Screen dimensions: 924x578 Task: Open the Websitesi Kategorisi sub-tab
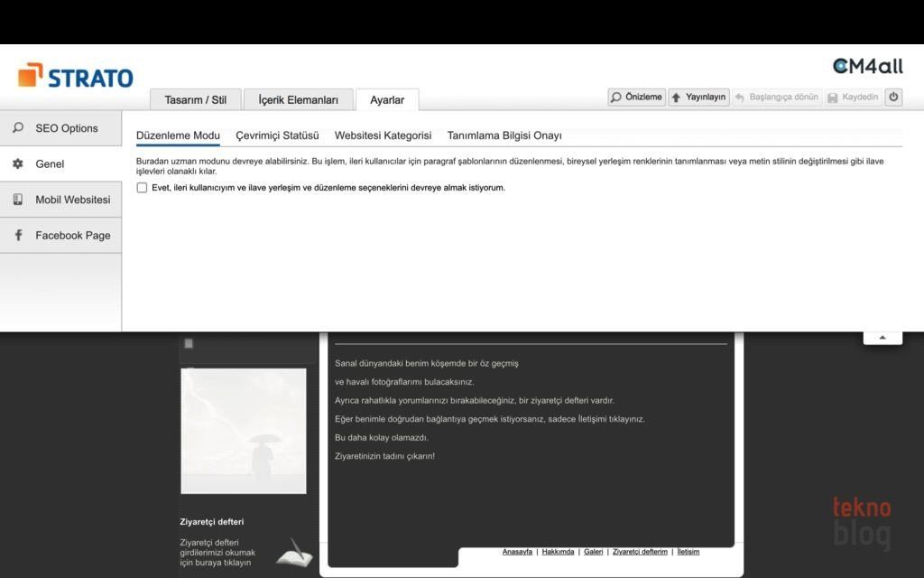tap(383, 135)
